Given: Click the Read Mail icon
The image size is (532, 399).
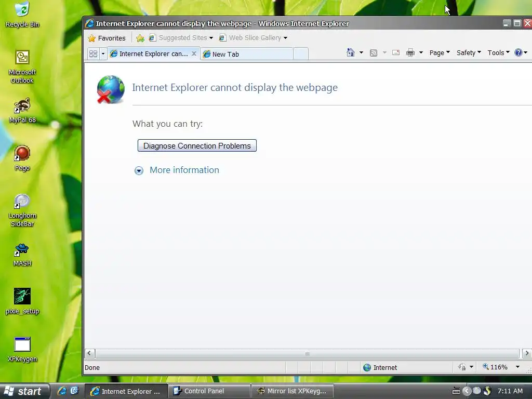Looking at the screenshot, I should pyautogui.click(x=395, y=52).
